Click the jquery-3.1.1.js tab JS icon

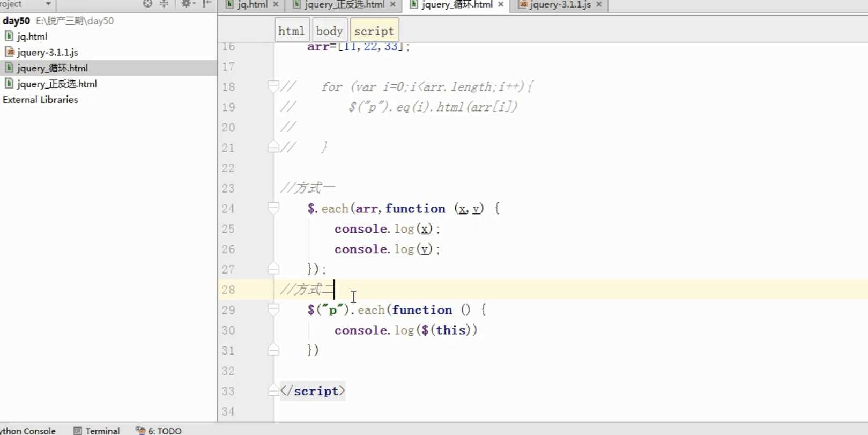[523, 4]
